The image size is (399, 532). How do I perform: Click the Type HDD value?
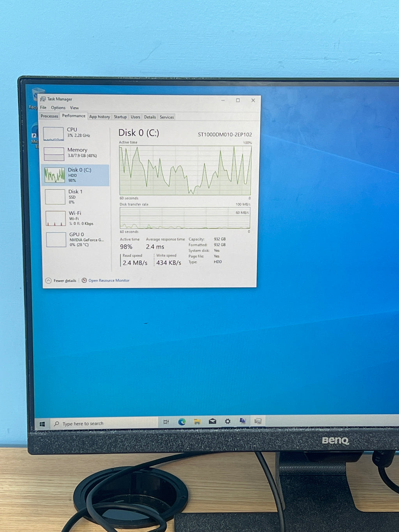(x=218, y=262)
